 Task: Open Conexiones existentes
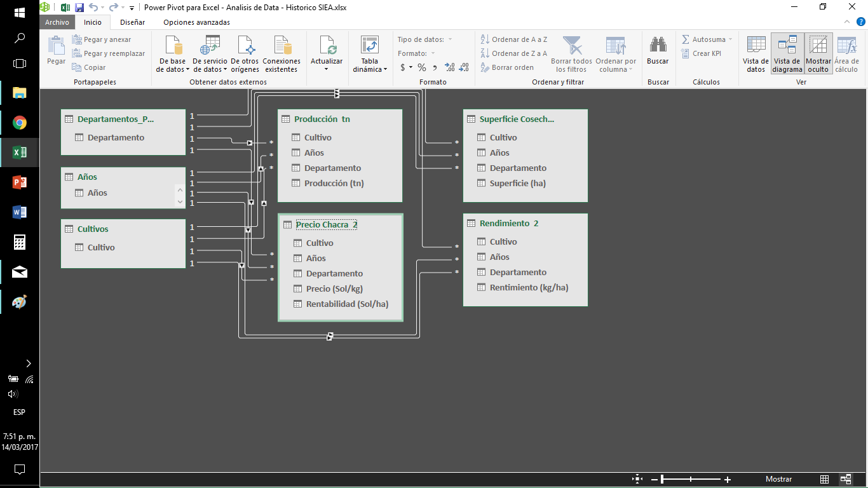[x=281, y=54]
